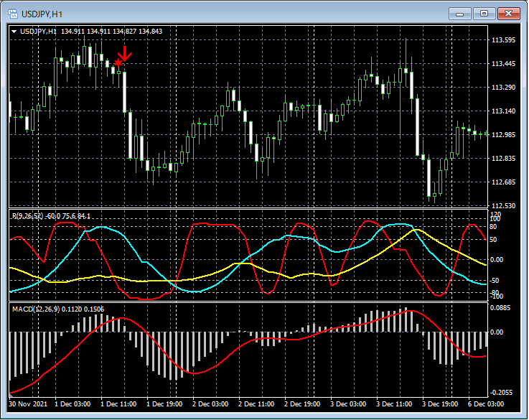The width and height of the screenshot is (529, 420).
Task: Click the chart window icon in title bar
Action: coord(12,14)
